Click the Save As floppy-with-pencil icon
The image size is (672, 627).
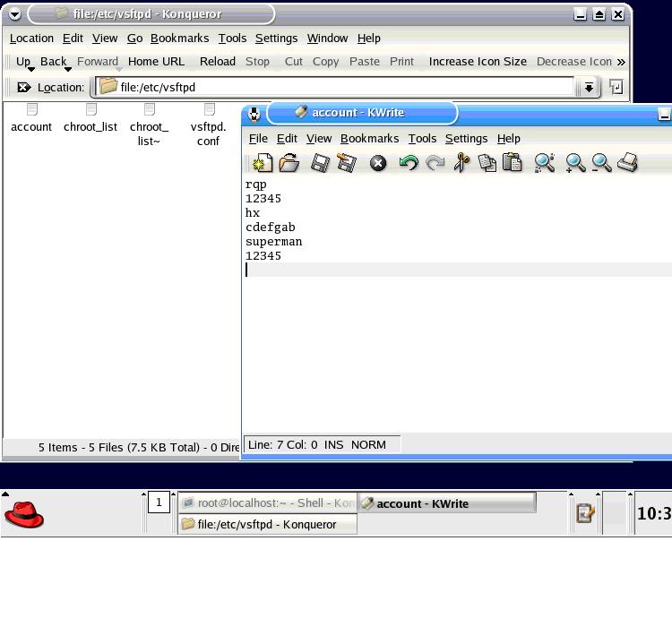click(x=346, y=163)
